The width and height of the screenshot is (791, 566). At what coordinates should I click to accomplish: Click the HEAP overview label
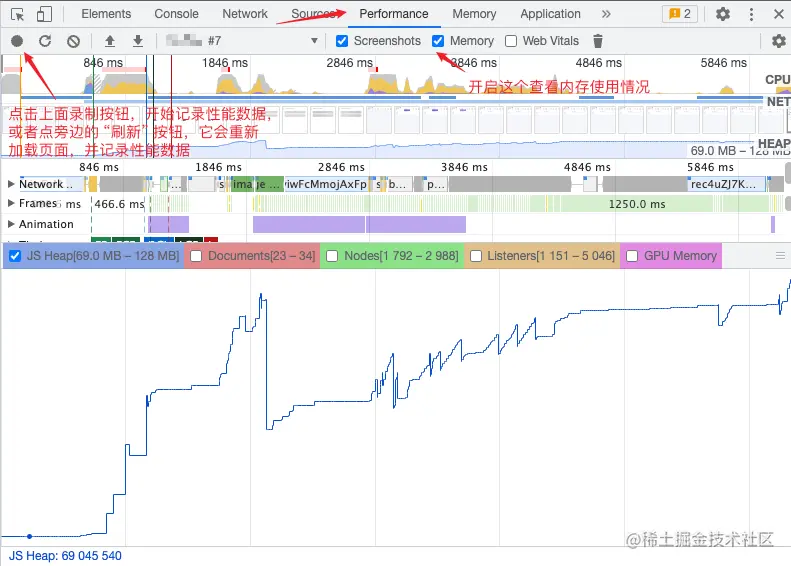click(x=774, y=143)
